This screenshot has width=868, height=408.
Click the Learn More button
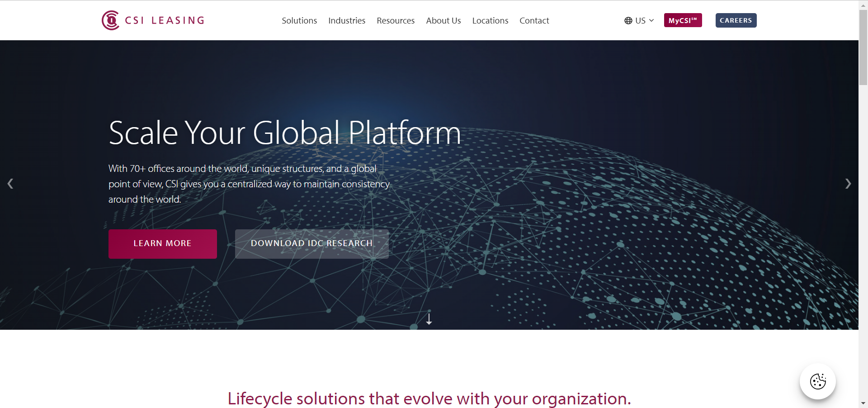tap(163, 244)
